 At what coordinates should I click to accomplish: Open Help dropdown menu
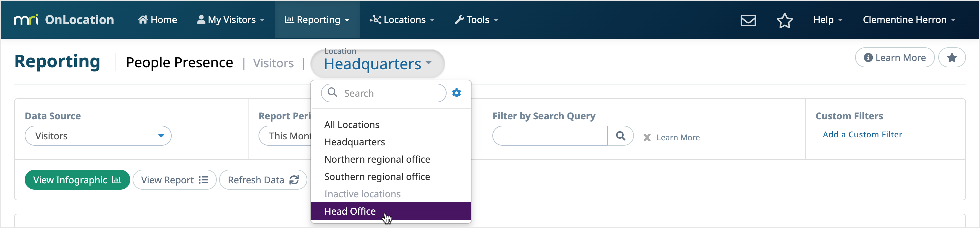pyautogui.click(x=828, y=20)
